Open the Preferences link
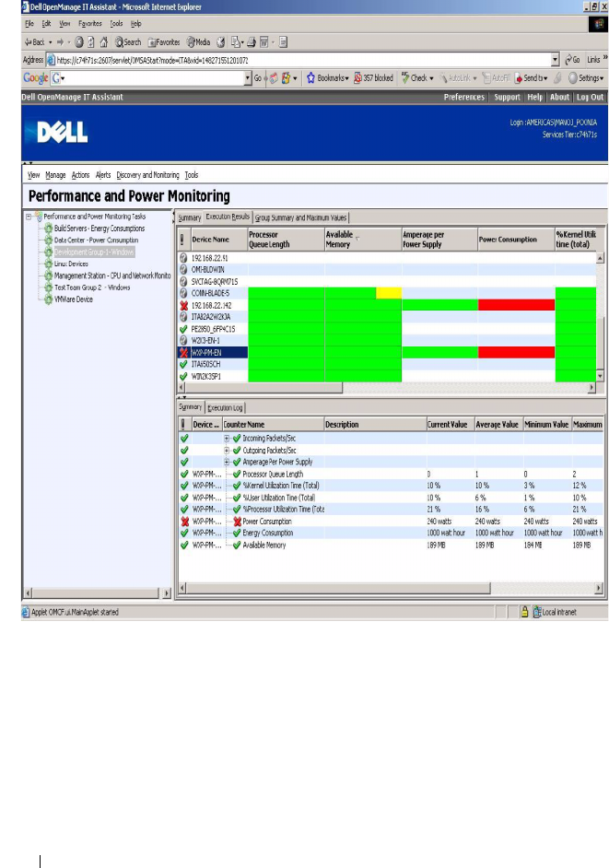This screenshot has width=609, height=868. [464, 98]
